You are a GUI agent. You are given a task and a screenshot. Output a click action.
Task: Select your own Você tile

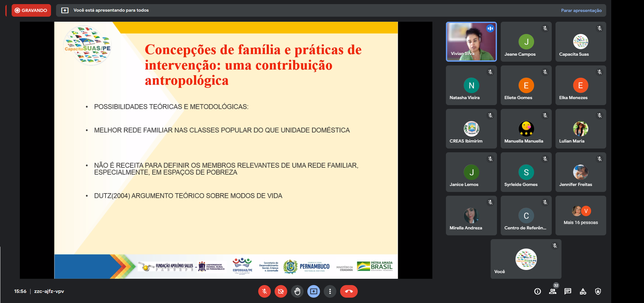tap(526, 259)
